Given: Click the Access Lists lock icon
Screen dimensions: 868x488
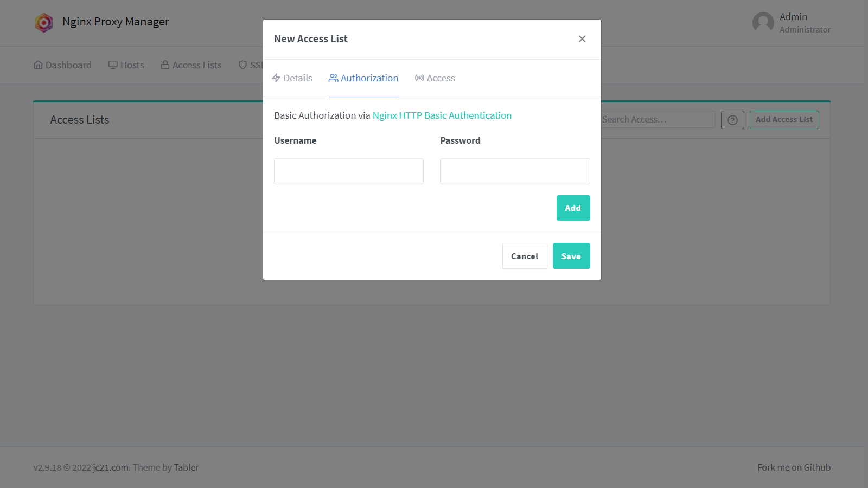Looking at the screenshot, I should click(165, 65).
